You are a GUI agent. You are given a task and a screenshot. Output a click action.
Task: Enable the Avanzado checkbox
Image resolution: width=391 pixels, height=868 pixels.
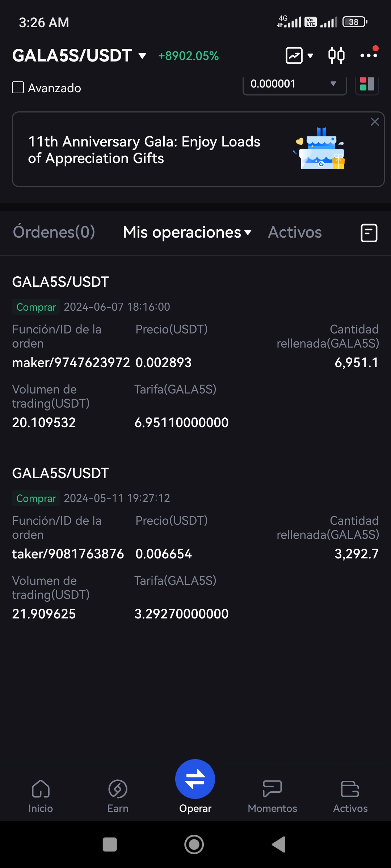coord(18,88)
